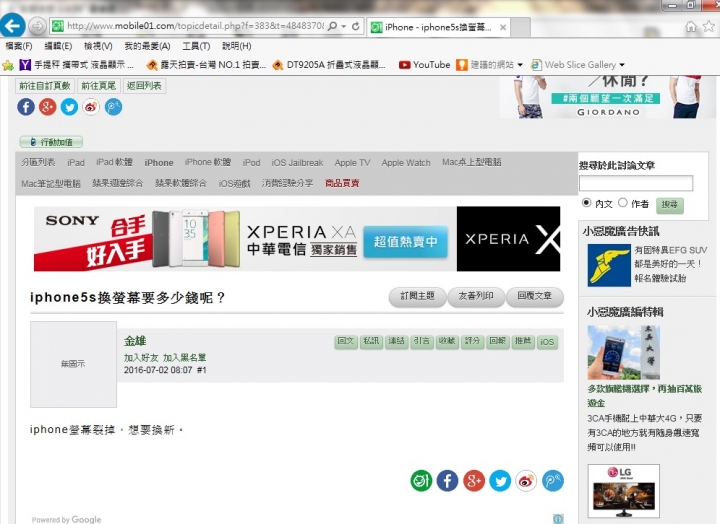Click the 引言 post action button

[x=422, y=341]
